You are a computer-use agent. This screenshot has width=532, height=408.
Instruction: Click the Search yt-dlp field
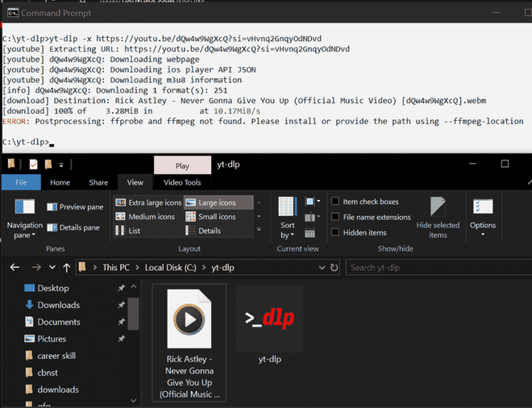tap(438, 268)
